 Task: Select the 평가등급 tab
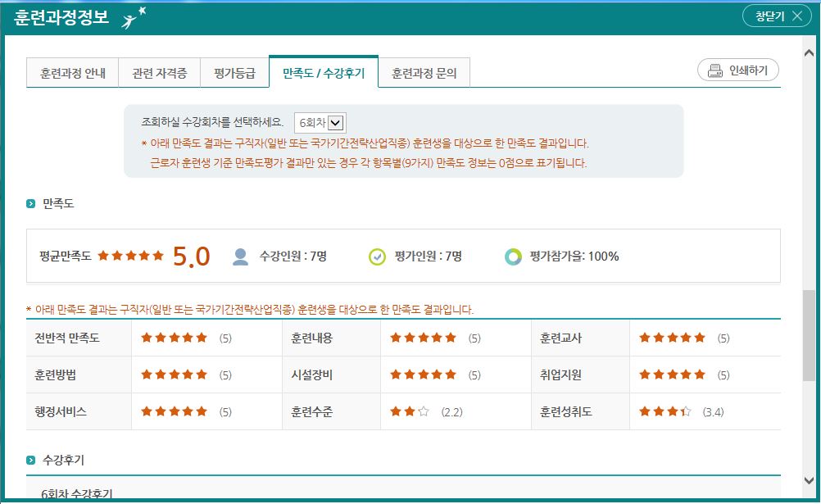point(234,73)
